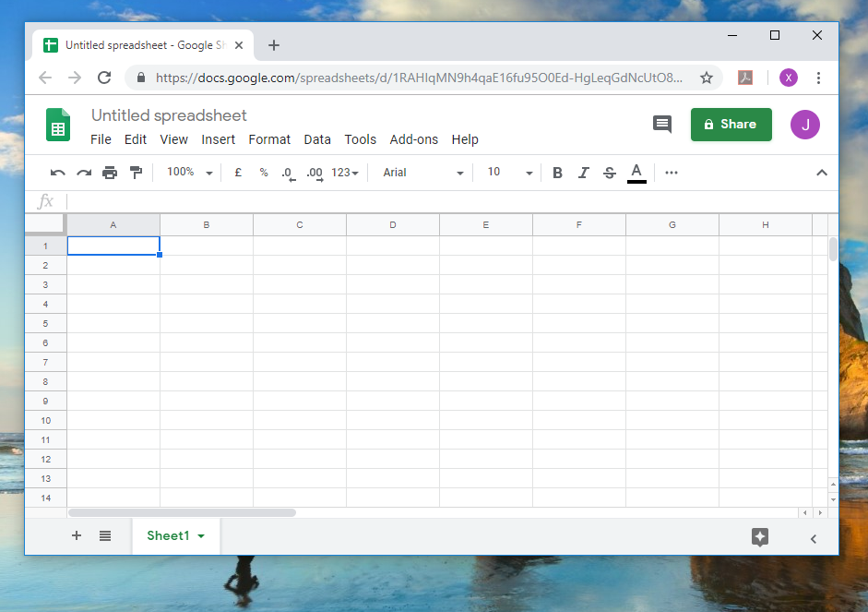The width and height of the screenshot is (868, 612).
Task: Open the Data menu
Action: [x=317, y=139]
